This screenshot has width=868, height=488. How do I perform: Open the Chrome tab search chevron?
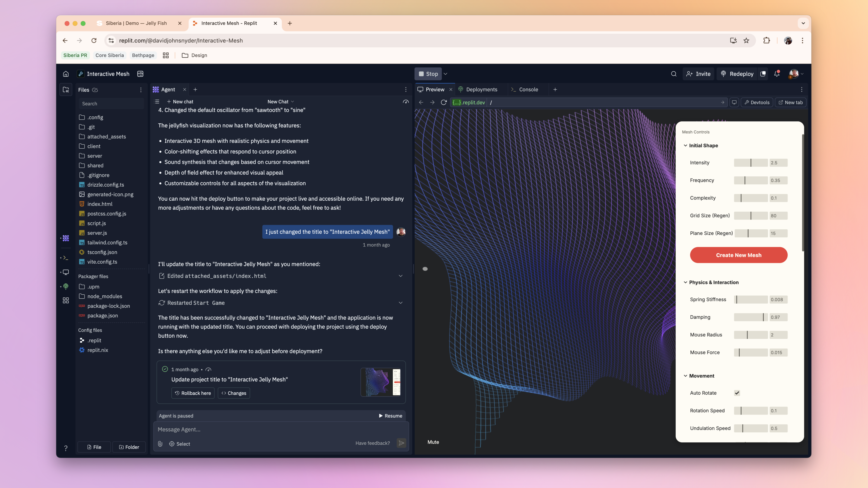(803, 23)
